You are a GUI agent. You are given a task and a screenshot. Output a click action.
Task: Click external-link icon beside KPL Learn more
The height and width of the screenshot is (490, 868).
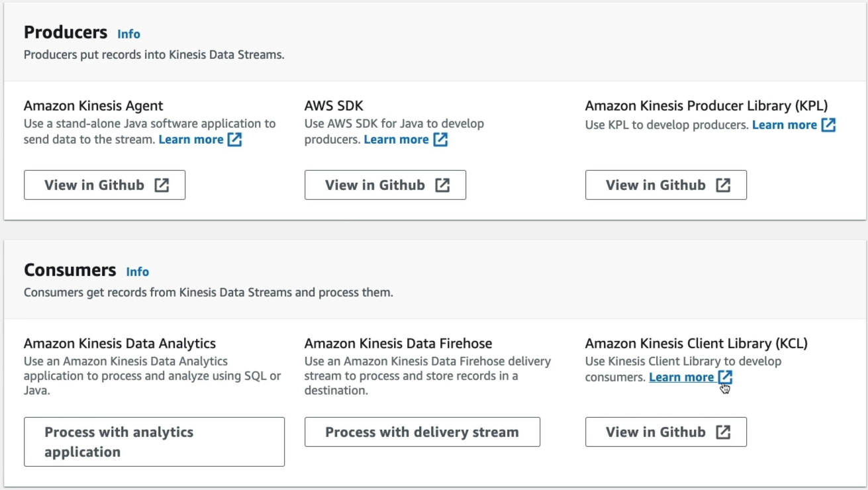828,124
